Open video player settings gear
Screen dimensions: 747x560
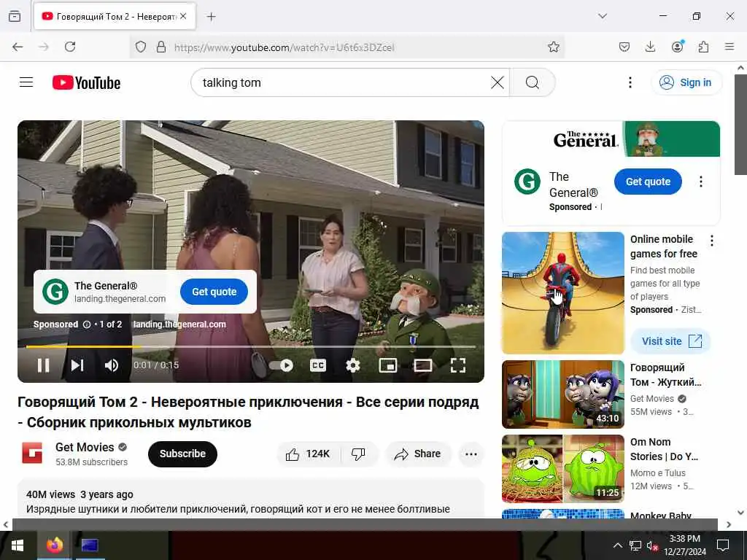pyautogui.click(x=352, y=365)
